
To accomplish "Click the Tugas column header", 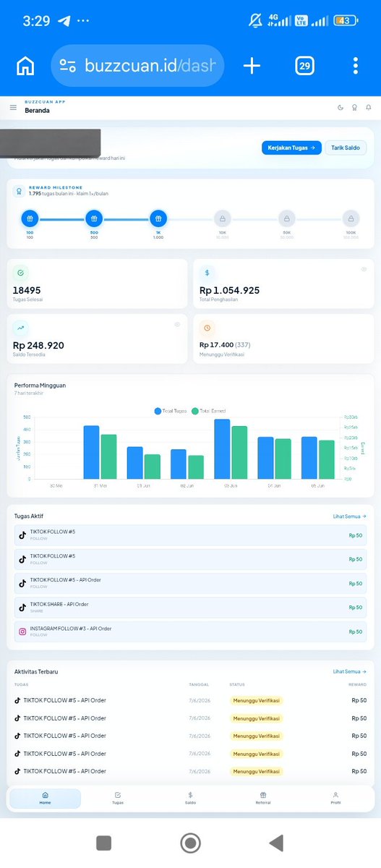I will [21, 684].
